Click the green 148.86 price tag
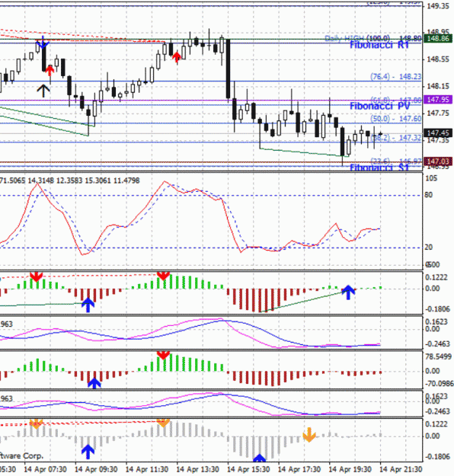Screen dimensions: 454x476 pyautogui.click(x=437, y=39)
